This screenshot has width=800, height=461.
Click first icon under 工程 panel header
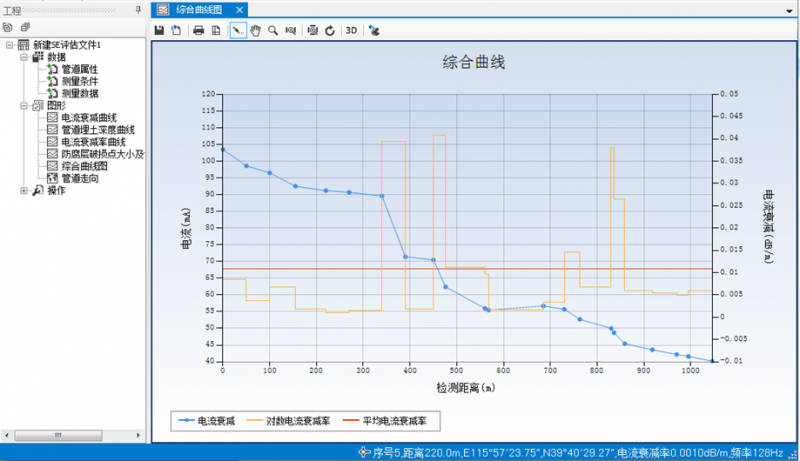pyautogui.click(x=7, y=28)
